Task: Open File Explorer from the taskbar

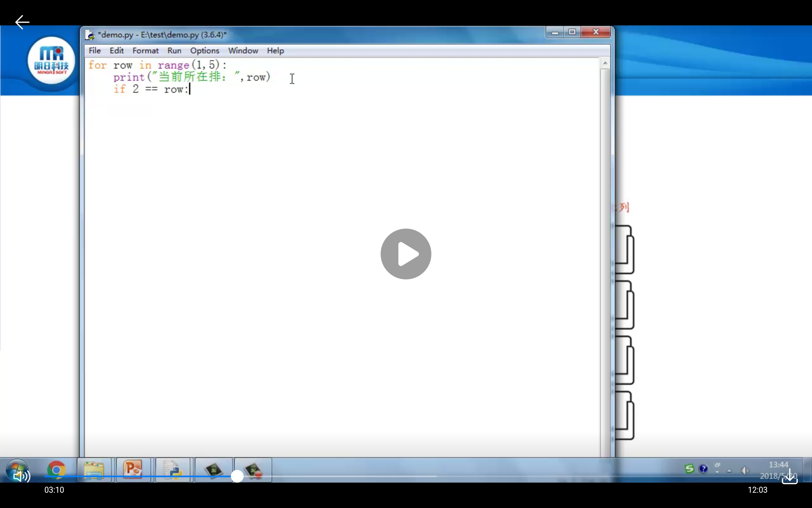Action: (x=94, y=470)
